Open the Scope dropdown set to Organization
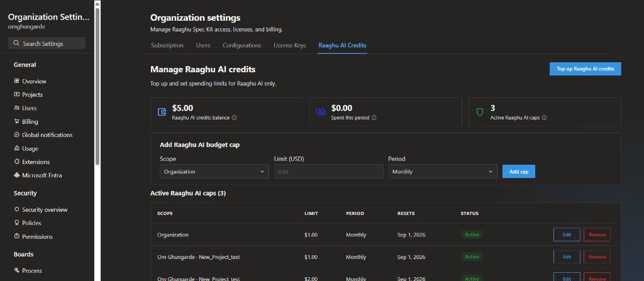 [214, 172]
